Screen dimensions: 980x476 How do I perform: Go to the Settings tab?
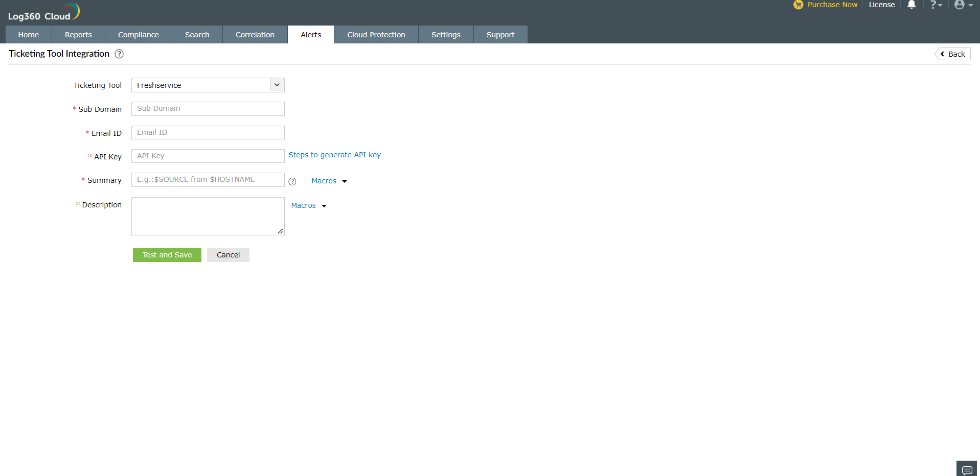click(x=446, y=35)
